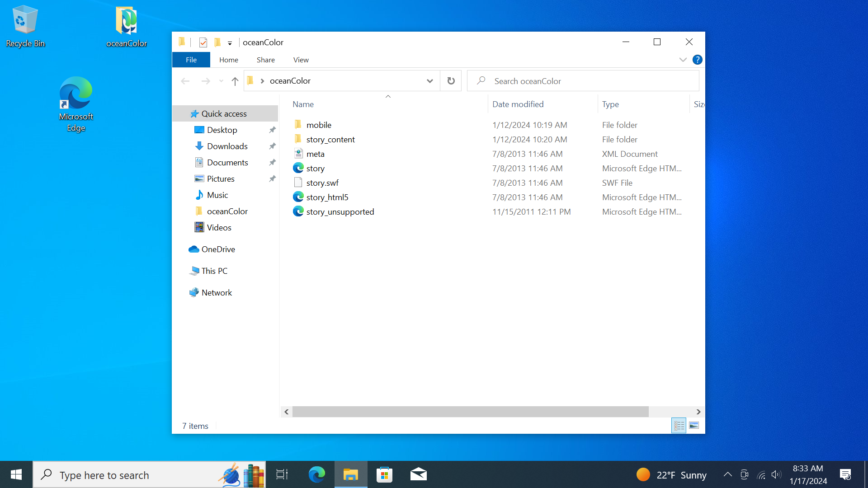Click the horizontal scrollbar thumb

tap(471, 412)
